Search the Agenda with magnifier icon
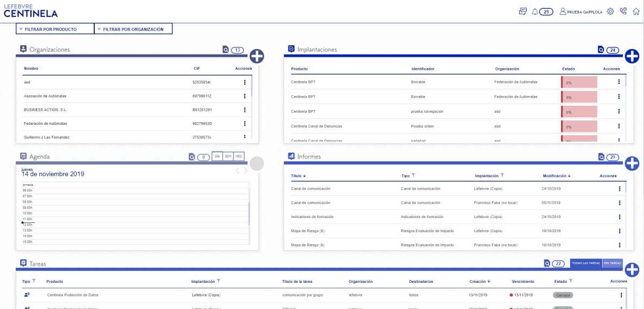The width and height of the screenshot is (644, 309). coord(192,157)
